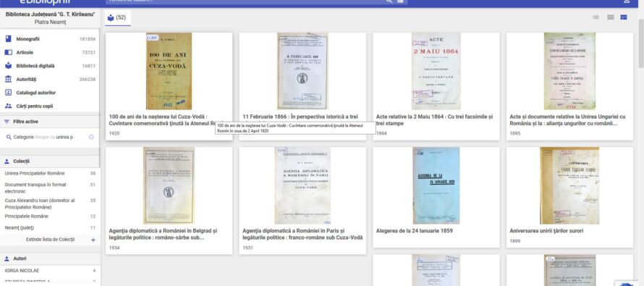Click the Bibliotecă digitală reader icon
The image size is (644, 286).
(x=8, y=66)
